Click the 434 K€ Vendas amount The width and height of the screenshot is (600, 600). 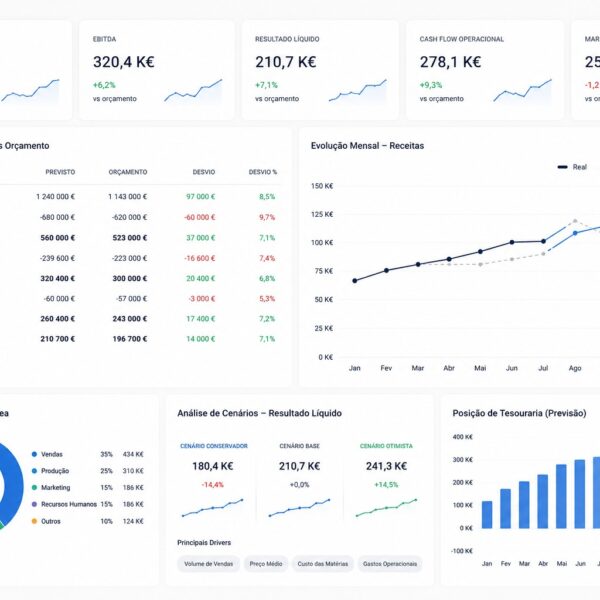[133, 454]
